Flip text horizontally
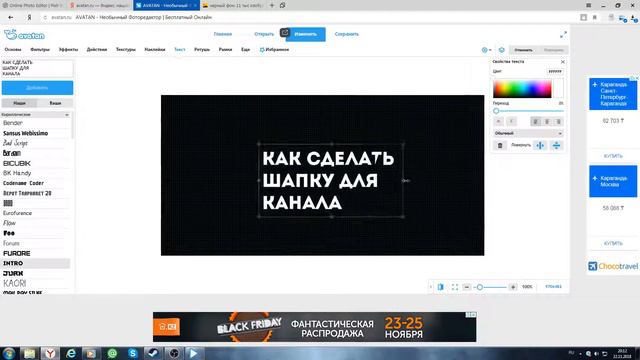The width and height of the screenshot is (640, 360). (540, 145)
